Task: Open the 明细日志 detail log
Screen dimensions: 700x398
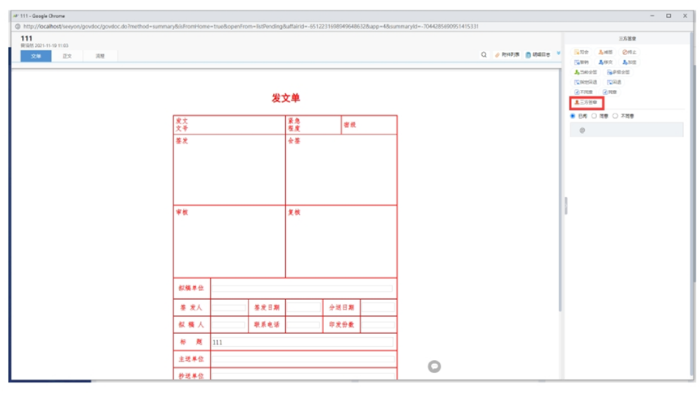Action: coord(538,54)
